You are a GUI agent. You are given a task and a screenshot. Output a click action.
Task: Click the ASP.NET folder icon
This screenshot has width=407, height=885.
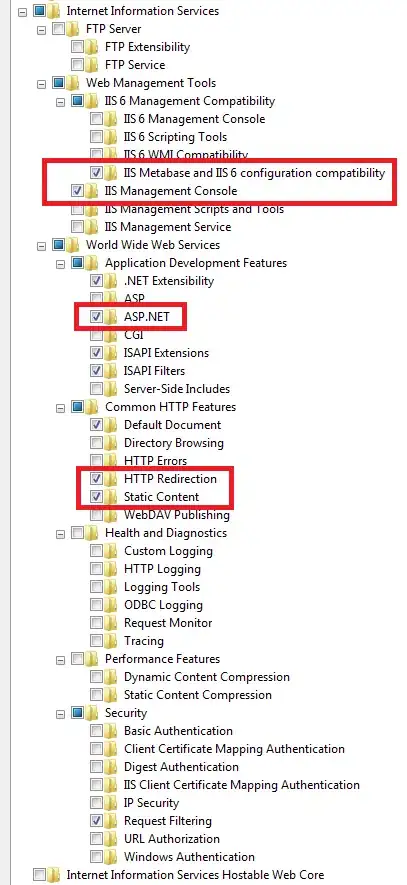tap(111, 317)
